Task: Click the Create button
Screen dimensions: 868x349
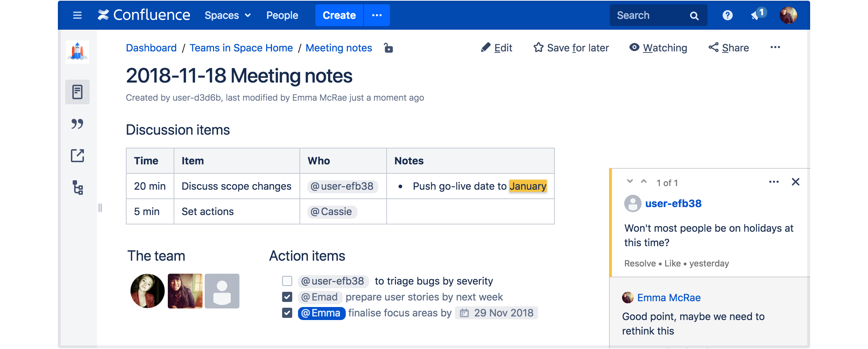Action: (x=339, y=15)
